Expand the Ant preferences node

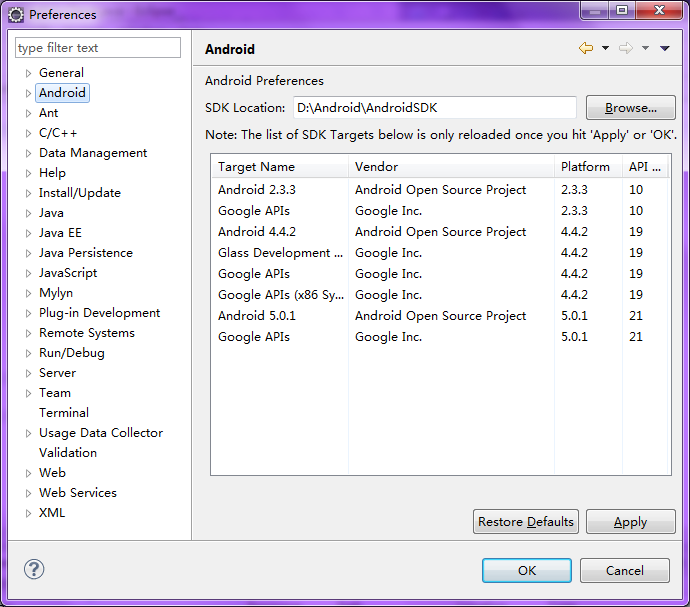click(28, 113)
